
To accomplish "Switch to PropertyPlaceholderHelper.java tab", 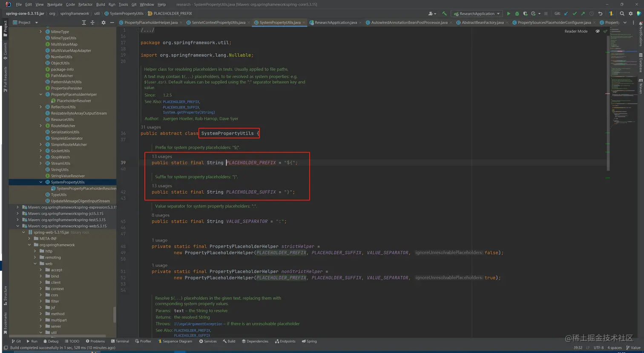I will 150,23.
